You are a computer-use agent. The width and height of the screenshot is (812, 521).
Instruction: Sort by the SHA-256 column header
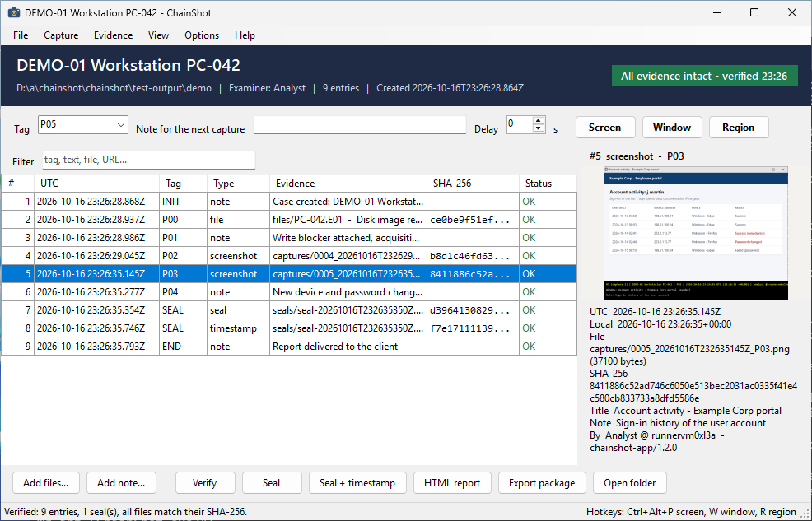coord(473,184)
